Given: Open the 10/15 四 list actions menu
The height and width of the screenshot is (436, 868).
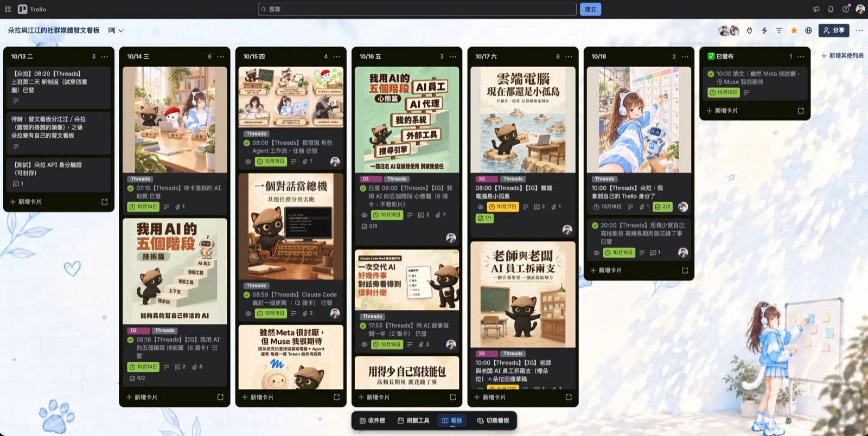Looking at the screenshot, I should coord(337,56).
